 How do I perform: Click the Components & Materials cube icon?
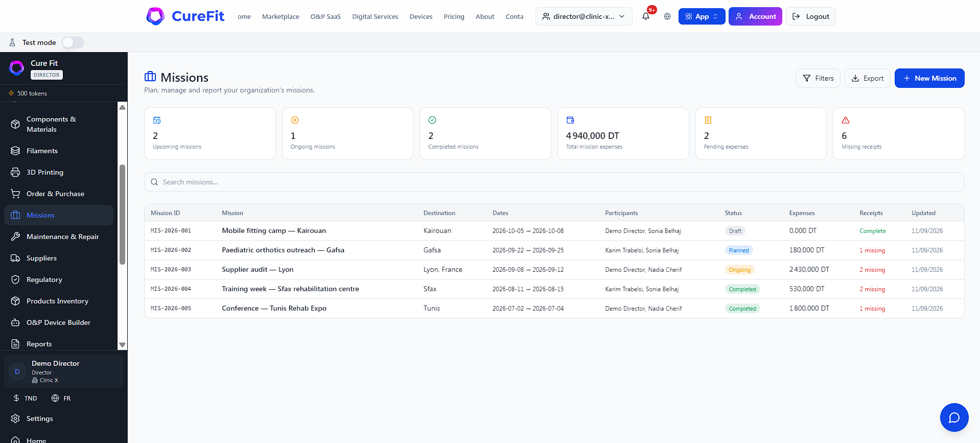pyautogui.click(x=15, y=124)
